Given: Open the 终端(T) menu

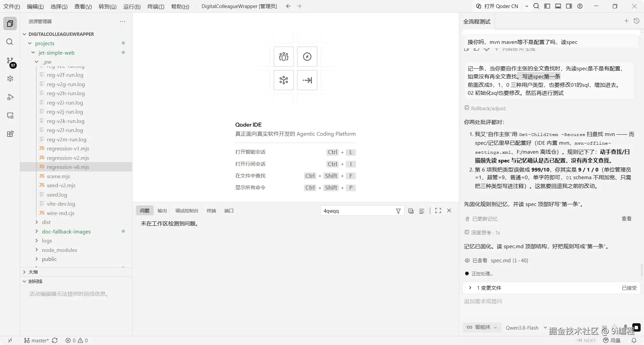Looking at the screenshot, I should (x=156, y=6).
